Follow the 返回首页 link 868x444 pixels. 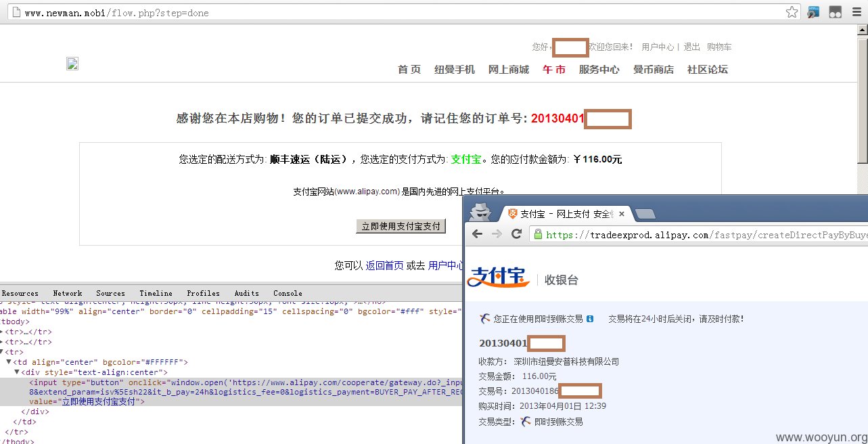[385, 266]
